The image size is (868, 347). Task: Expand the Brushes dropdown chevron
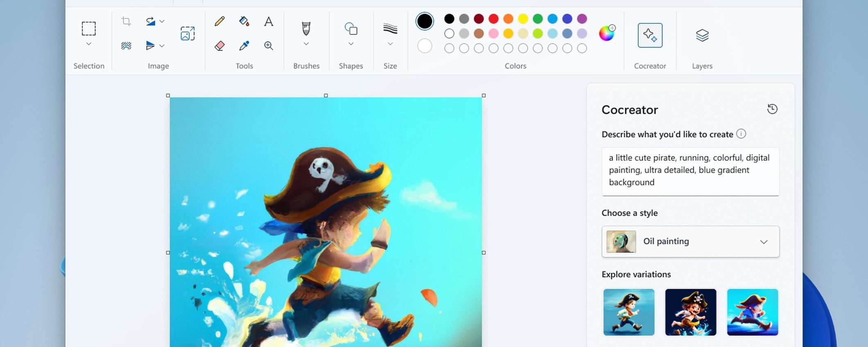[x=306, y=44]
